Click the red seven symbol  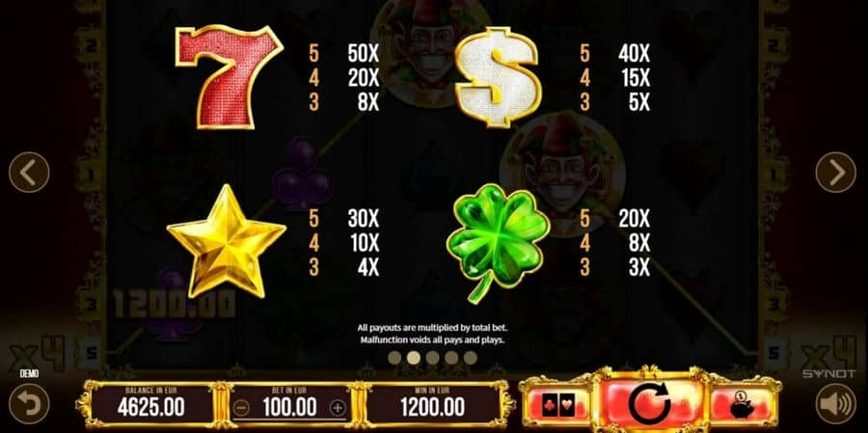point(230,76)
